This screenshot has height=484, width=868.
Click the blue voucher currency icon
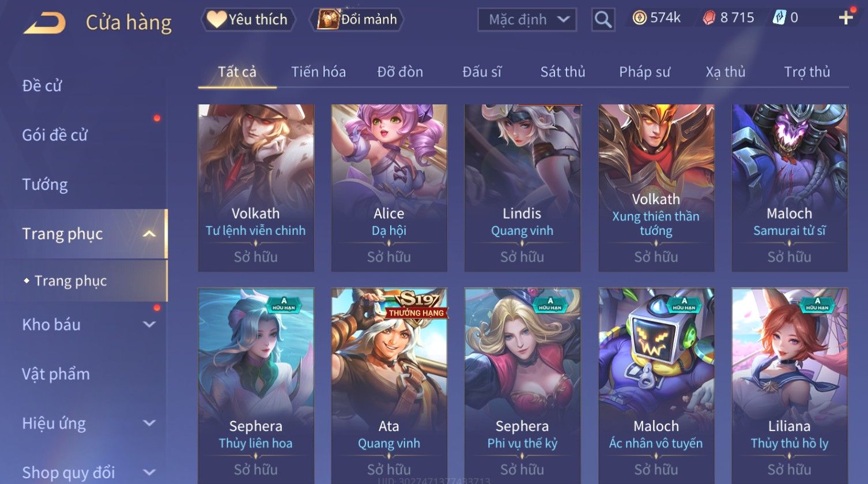[x=779, y=18]
